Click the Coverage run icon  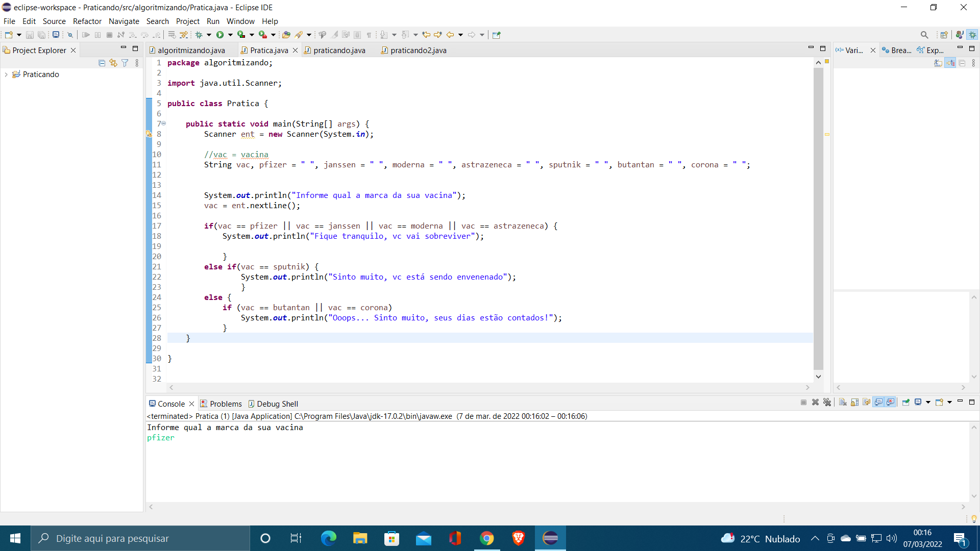pos(241,35)
